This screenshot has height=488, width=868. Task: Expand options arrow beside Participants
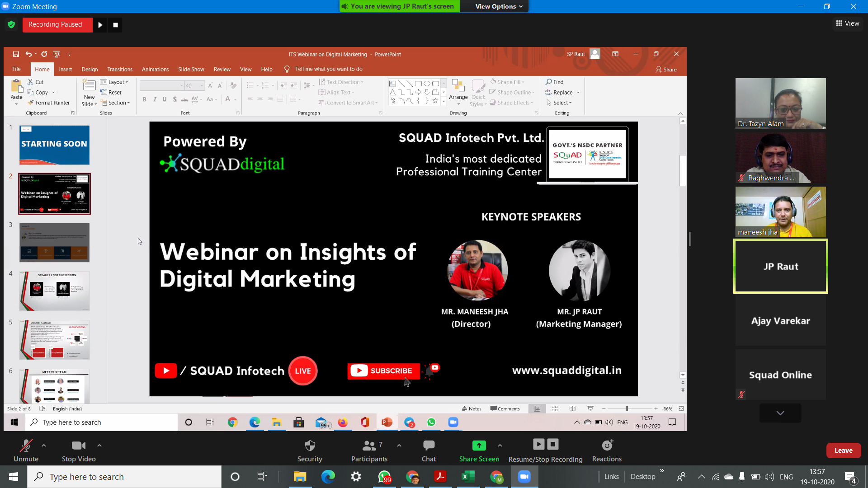click(399, 446)
